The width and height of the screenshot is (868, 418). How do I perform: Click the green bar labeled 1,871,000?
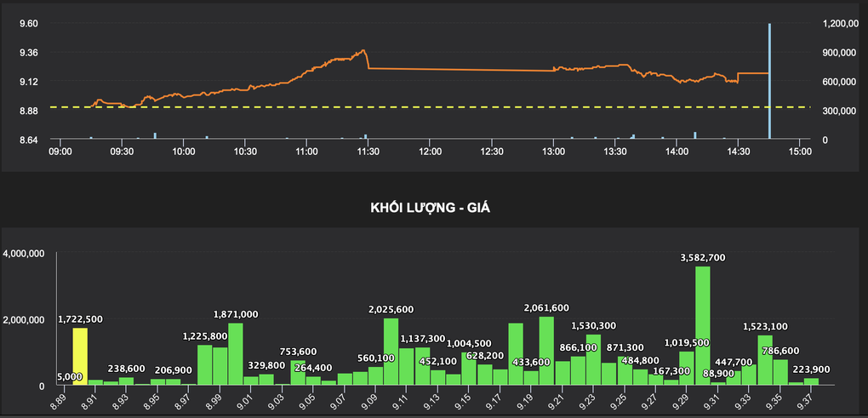pos(236,354)
